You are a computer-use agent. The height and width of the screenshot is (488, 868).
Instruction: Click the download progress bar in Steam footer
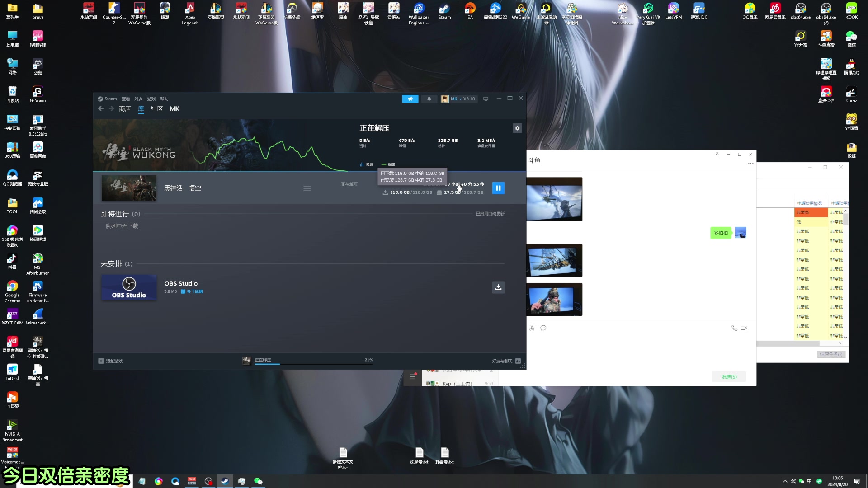(313, 364)
